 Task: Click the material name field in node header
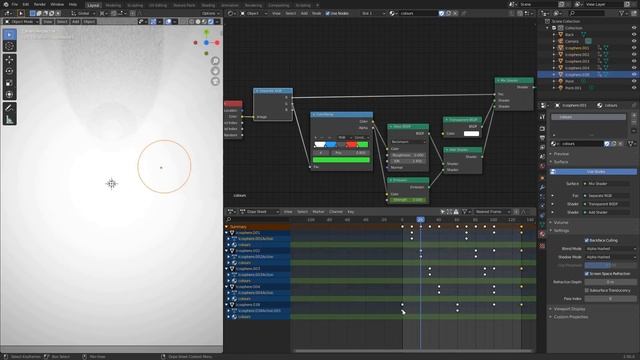click(x=418, y=13)
